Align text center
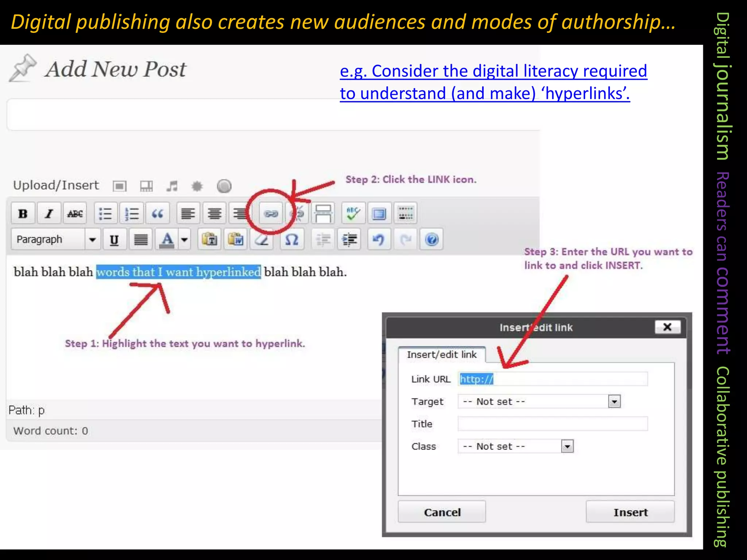The image size is (747, 560). point(214,214)
